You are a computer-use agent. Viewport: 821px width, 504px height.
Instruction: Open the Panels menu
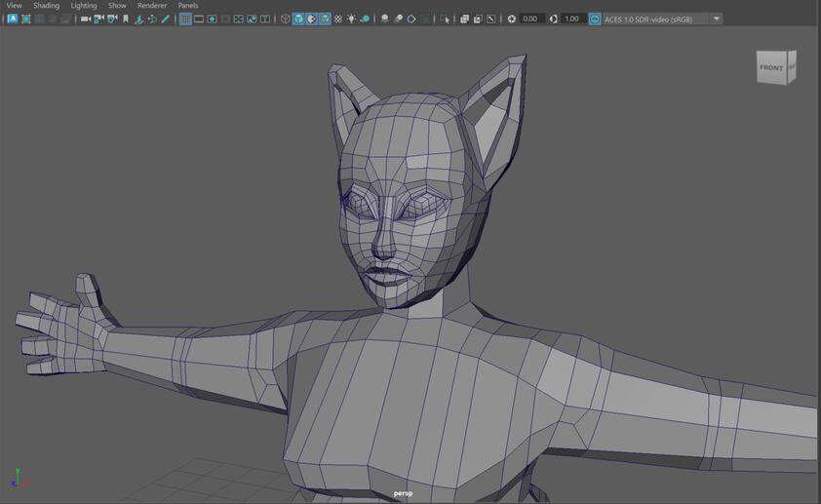(x=188, y=6)
